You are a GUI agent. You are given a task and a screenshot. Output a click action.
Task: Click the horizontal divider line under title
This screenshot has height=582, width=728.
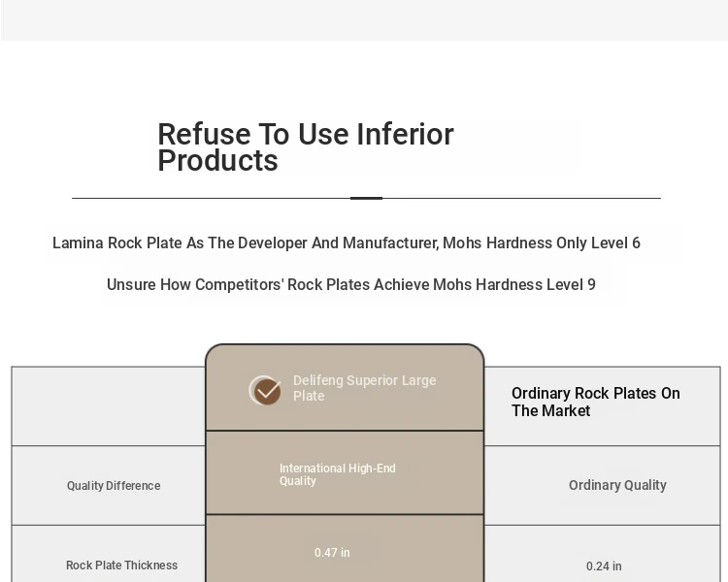click(366, 198)
